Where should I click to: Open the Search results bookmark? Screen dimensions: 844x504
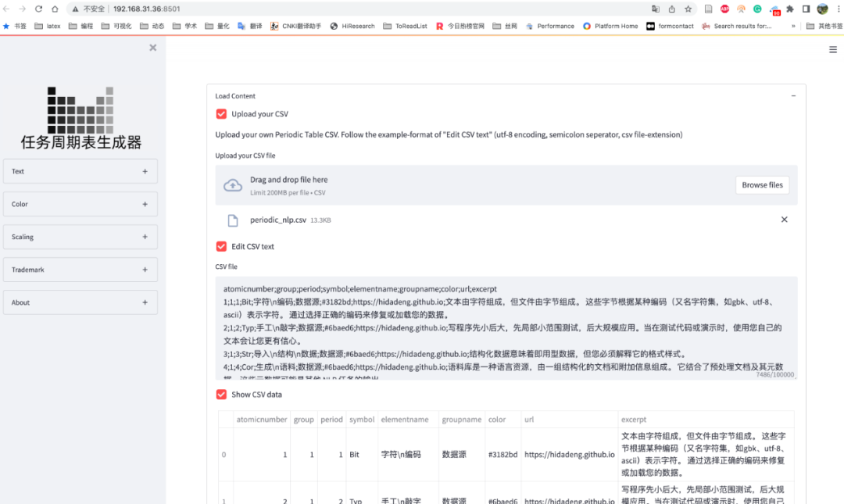(x=737, y=26)
